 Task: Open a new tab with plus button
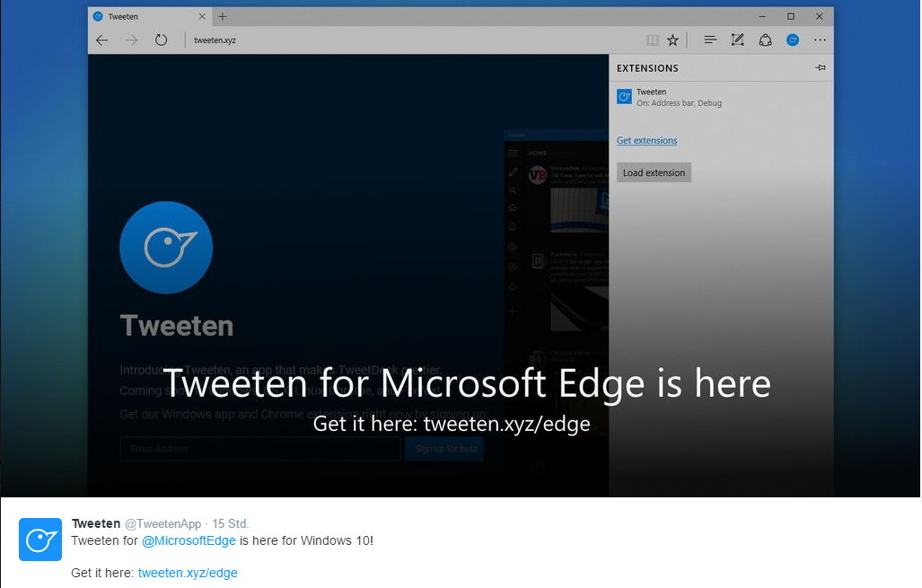223,16
